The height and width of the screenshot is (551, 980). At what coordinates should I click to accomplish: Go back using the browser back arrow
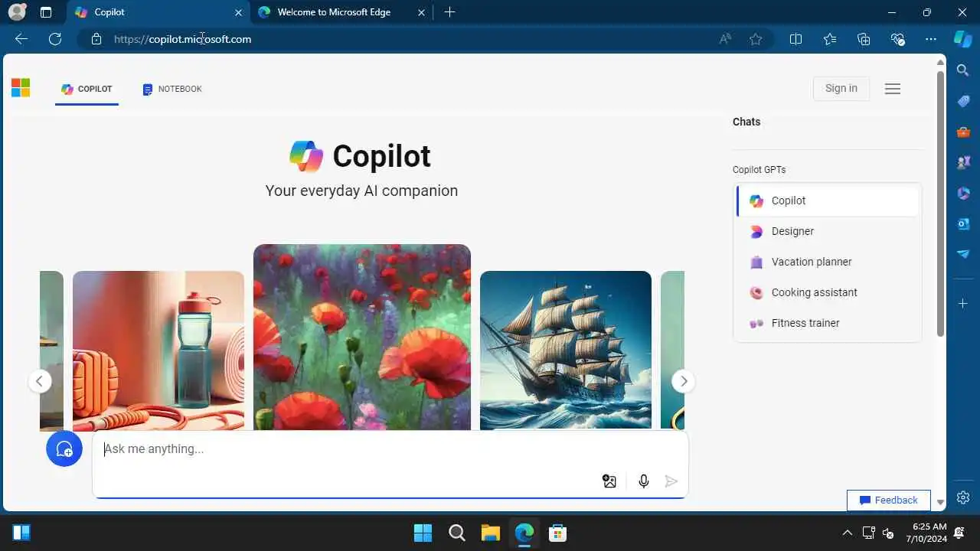pyautogui.click(x=21, y=39)
